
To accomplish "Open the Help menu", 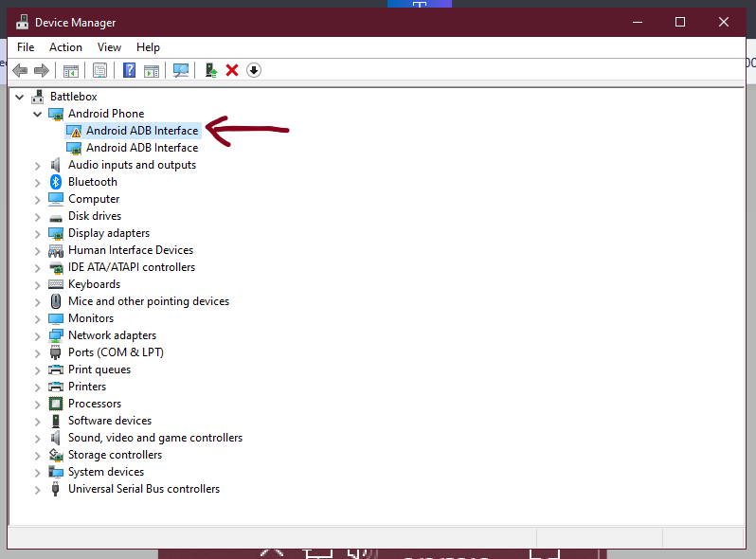I will point(148,47).
